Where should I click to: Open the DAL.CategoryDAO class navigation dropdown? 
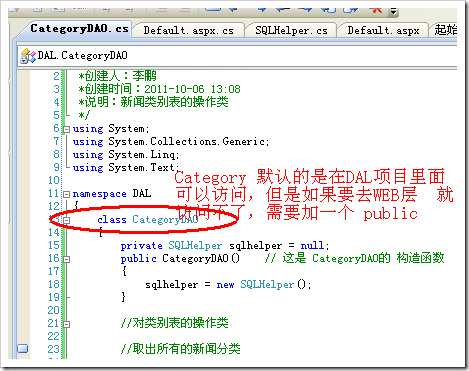tap(237, 56)
